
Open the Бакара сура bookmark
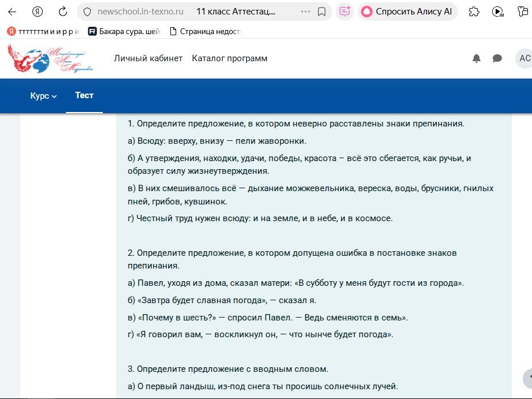pos(124,32)
